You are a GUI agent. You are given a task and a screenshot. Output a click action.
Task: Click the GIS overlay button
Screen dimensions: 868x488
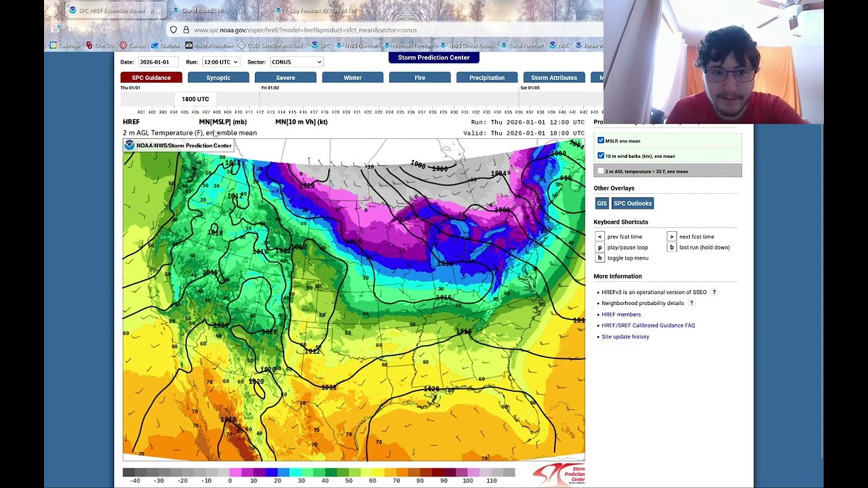(x=601, y=203)
